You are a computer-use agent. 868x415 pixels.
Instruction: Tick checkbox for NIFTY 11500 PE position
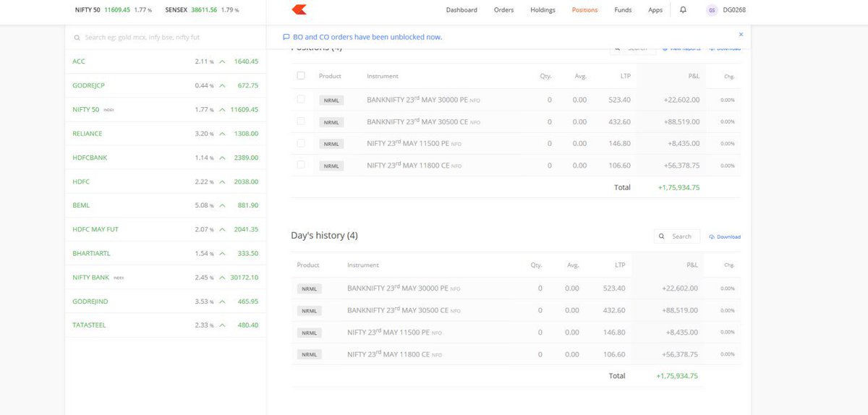(301, 142)
